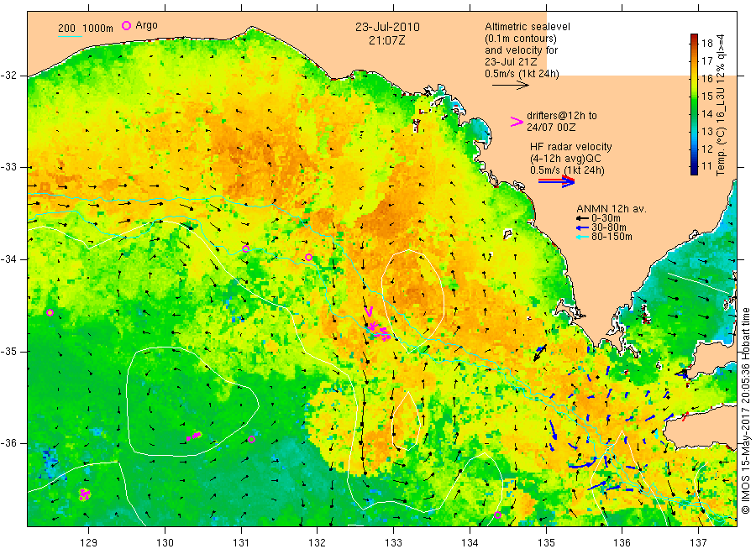Click the "ANMN 12h av." legend heading
756x554 pixels.
pos(612,209)
